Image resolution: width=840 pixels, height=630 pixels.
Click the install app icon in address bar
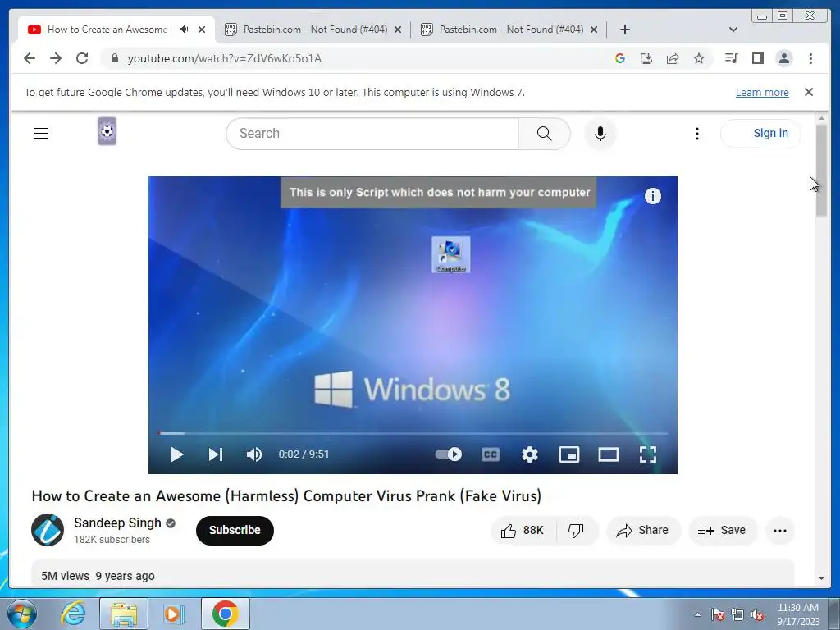[646, 58]
